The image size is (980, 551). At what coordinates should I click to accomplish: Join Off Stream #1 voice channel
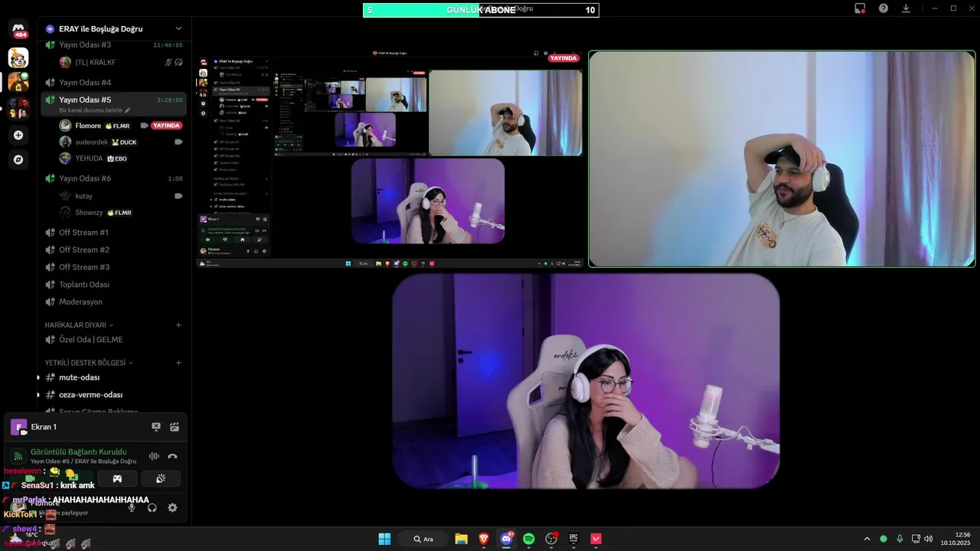(x=113, y=233)
